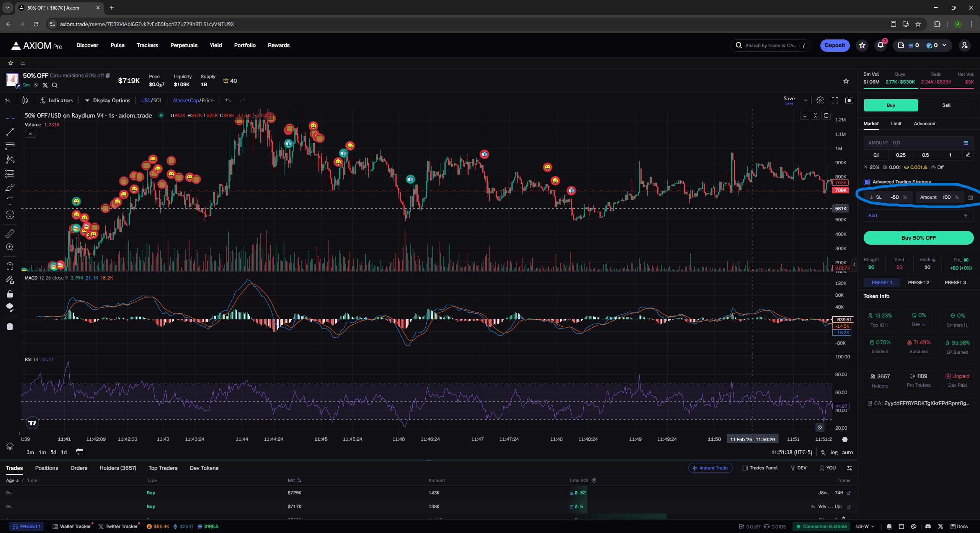Delete the stop loss row trash icon
The width and height of the screenshot is (980, 533).
pyautogui.click(x=970, y=197)
